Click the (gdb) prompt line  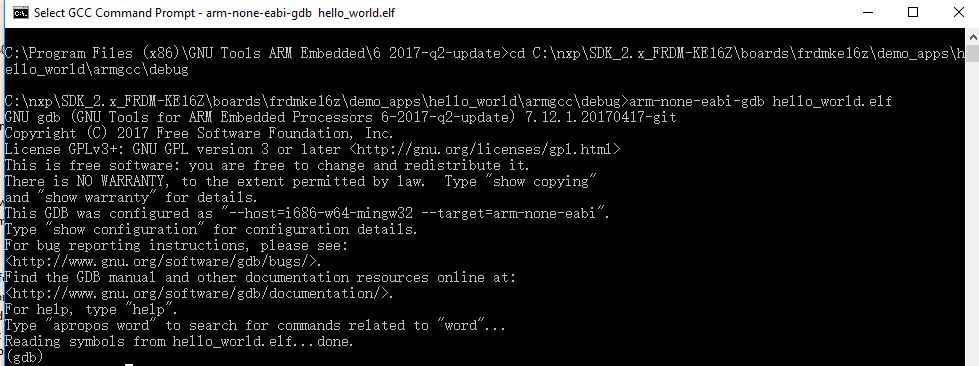[x=24, y=357]
